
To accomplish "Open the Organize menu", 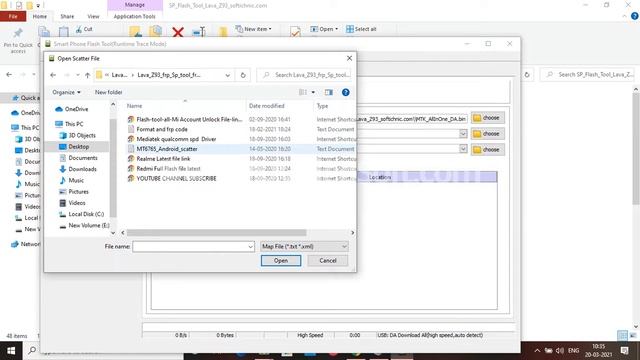I will tap(66, 92).
